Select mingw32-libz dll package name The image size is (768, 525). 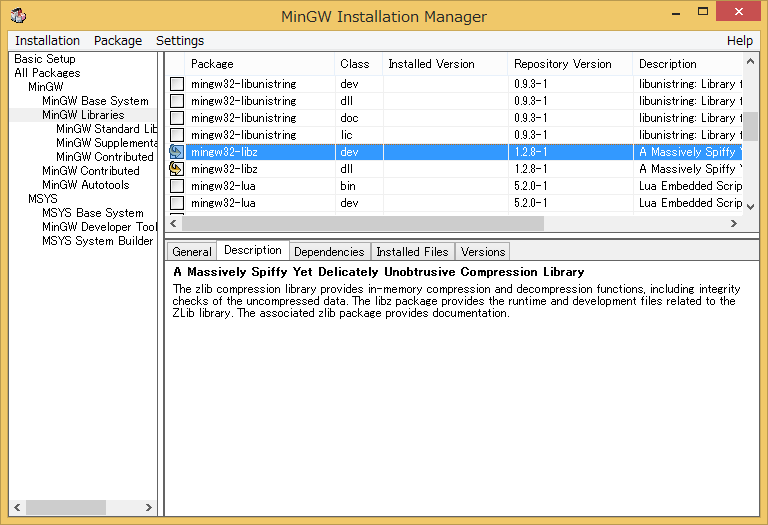(x=224, y=169)
